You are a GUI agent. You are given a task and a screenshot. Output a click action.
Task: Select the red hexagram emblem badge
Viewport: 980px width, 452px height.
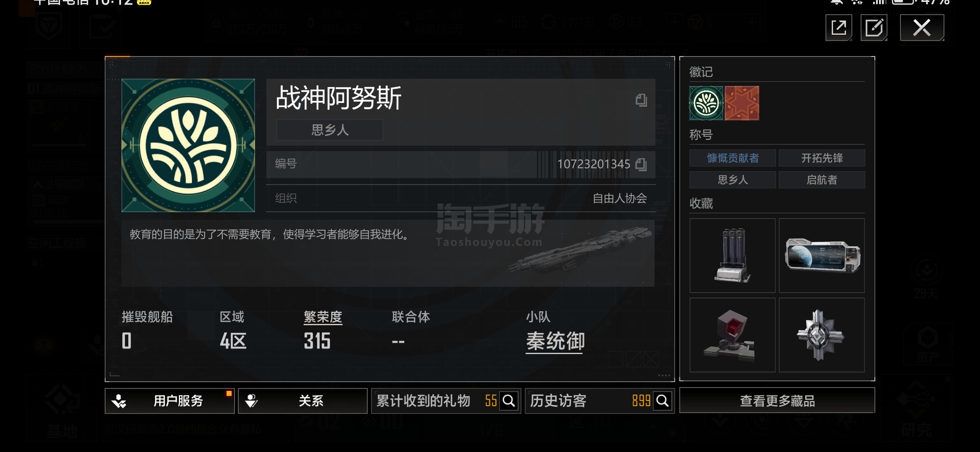742,103
